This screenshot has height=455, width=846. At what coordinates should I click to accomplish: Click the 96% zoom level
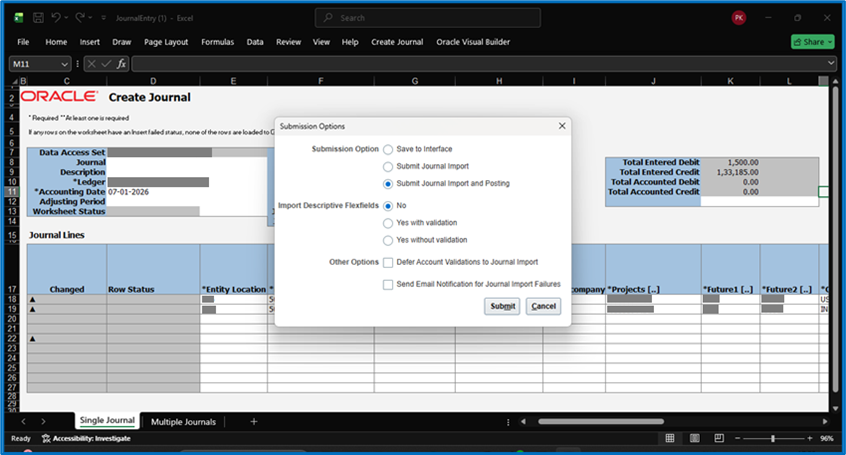tap(827, 439)
